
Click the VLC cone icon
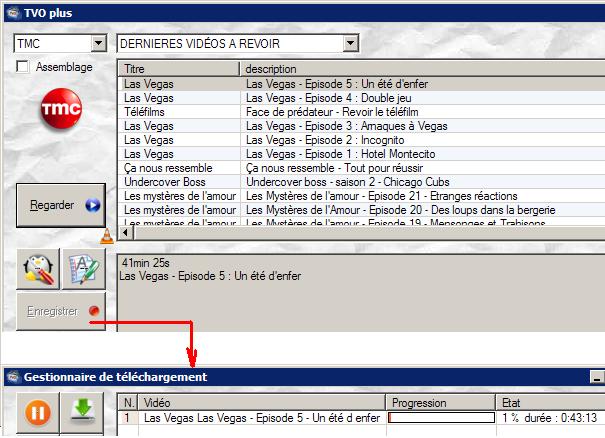(108, 236)
